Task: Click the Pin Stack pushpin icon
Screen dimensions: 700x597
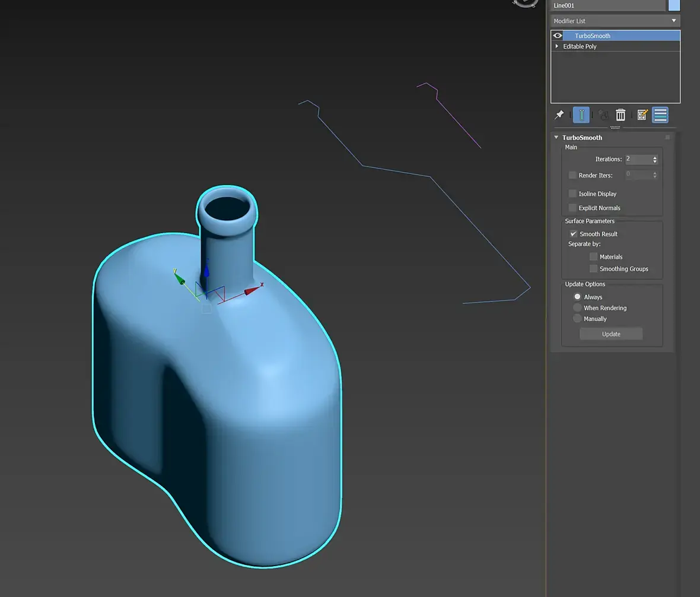Action: (559, 115)
